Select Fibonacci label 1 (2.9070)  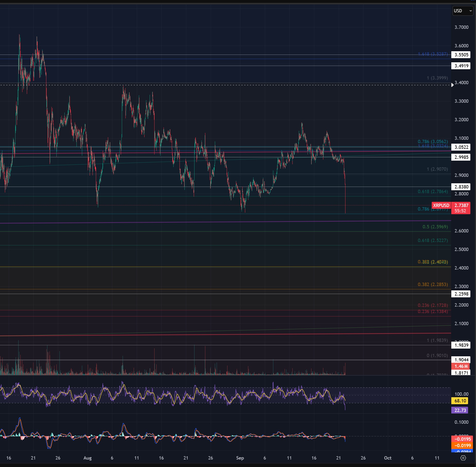coord(437,169)
